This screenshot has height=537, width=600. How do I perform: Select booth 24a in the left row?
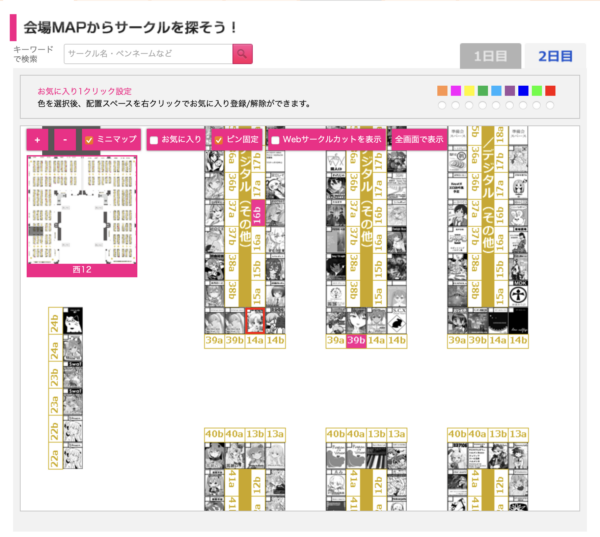coord(55,348)
